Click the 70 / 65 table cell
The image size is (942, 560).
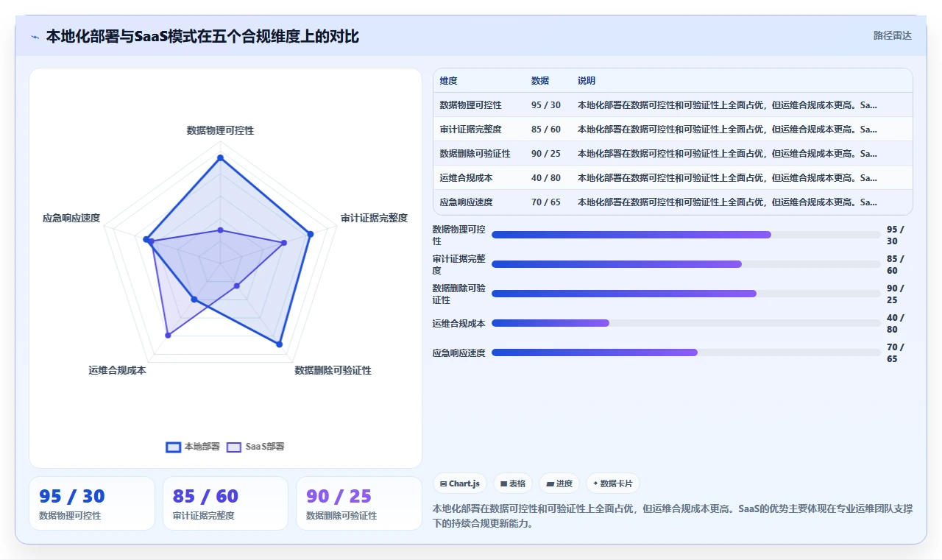(546, 202)
